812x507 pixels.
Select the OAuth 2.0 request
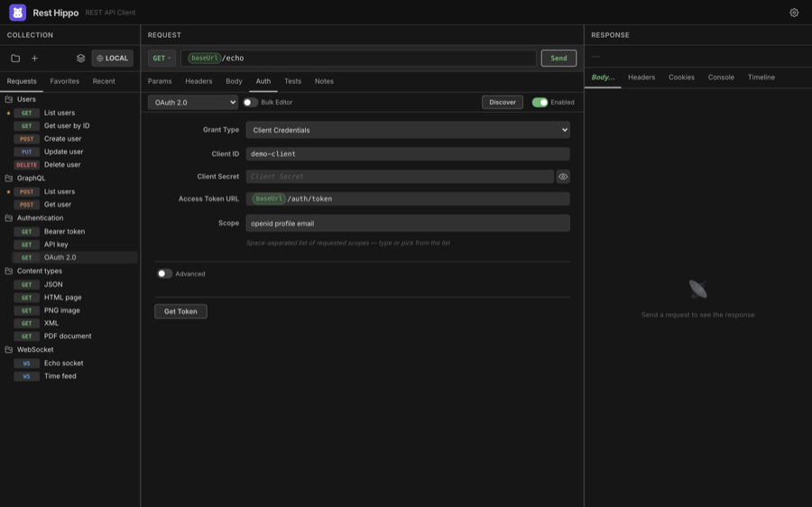75,257
